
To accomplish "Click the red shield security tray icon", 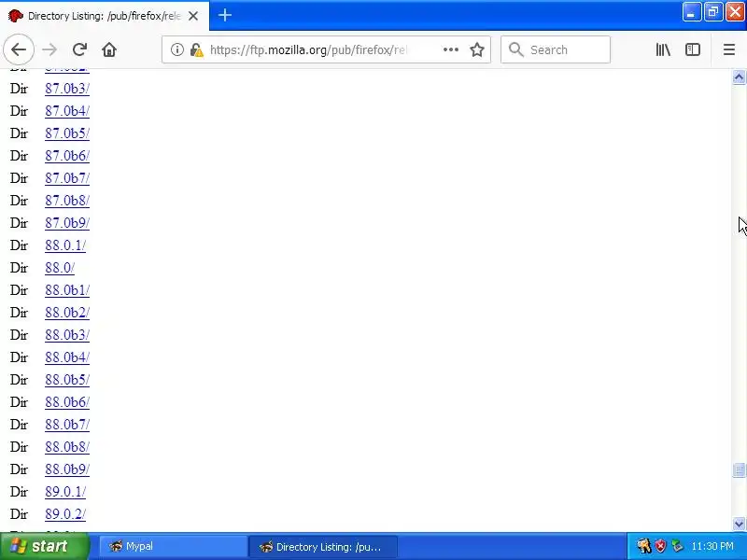I will pos(660,546).
